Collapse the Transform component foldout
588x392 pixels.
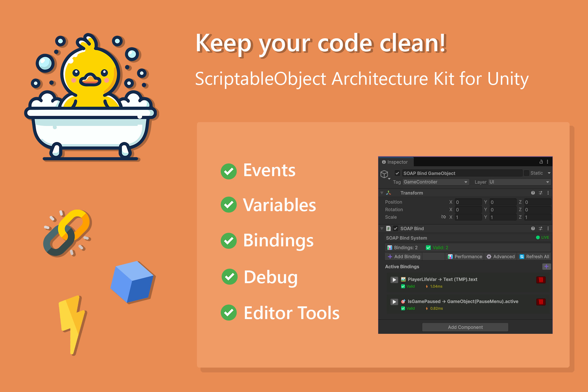coord(382,193)
